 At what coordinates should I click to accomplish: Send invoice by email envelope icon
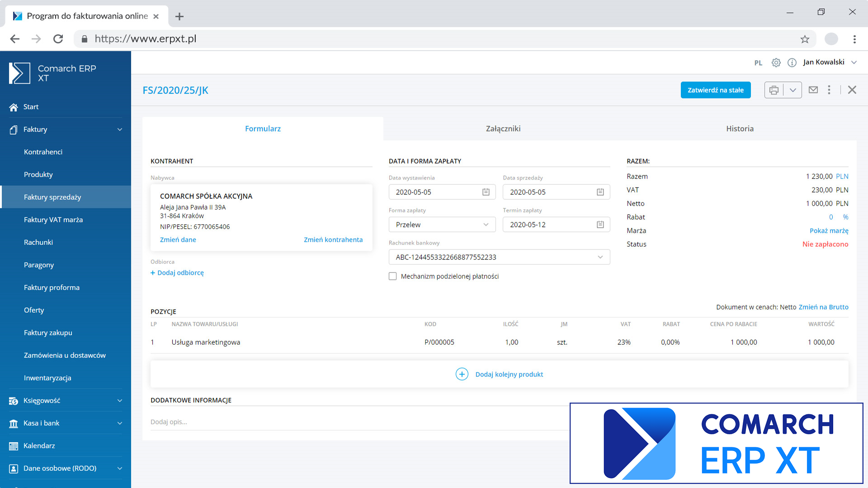point(813,90)
